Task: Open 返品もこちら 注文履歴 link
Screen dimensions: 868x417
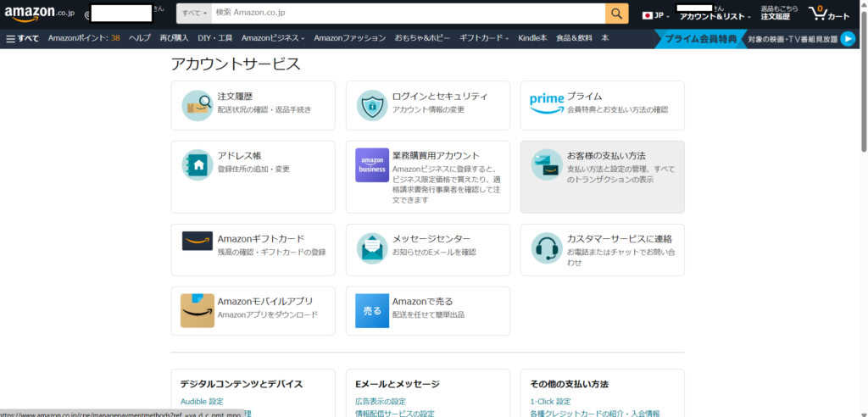Action: point(780,14)
